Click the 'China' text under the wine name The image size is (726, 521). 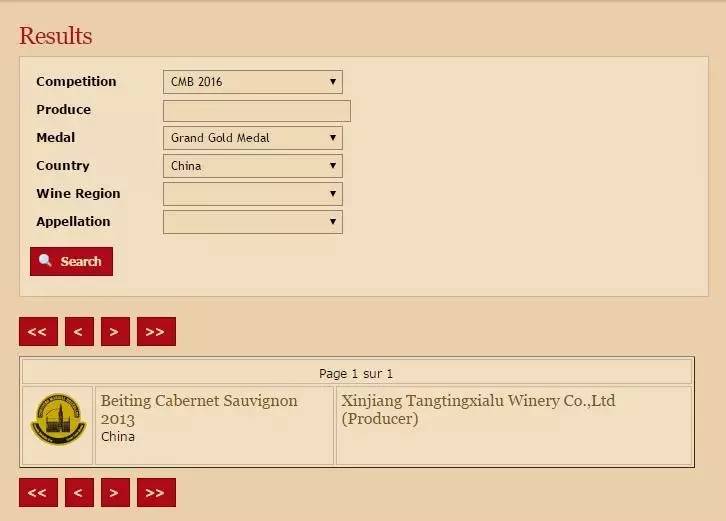pos(118,437)
